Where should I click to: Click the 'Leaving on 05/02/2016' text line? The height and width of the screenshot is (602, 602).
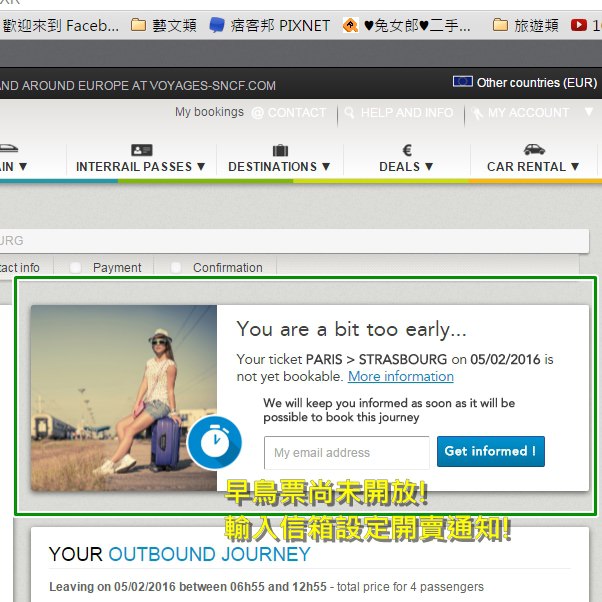pos(266,587)
